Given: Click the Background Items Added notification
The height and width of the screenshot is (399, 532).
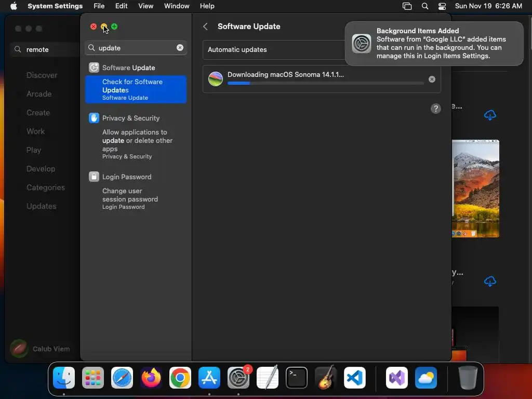Looking at the screenshot, I should pos(434,44).
